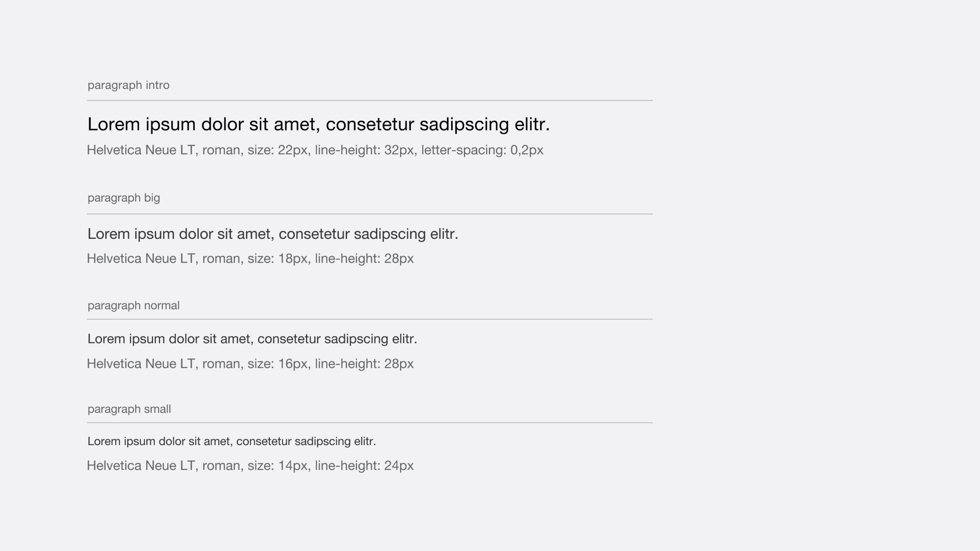Click the divider under "paragraph intro"

[x=370, y=100]
